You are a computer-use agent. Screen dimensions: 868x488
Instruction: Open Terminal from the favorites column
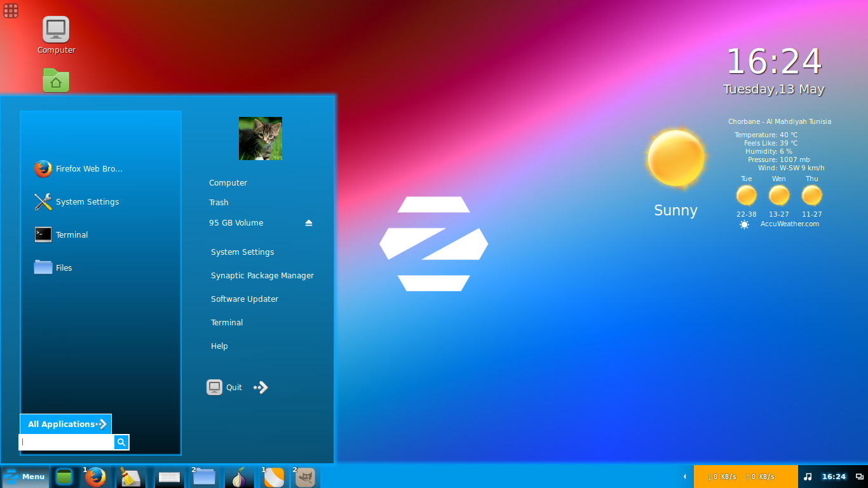tap(61, 234)
